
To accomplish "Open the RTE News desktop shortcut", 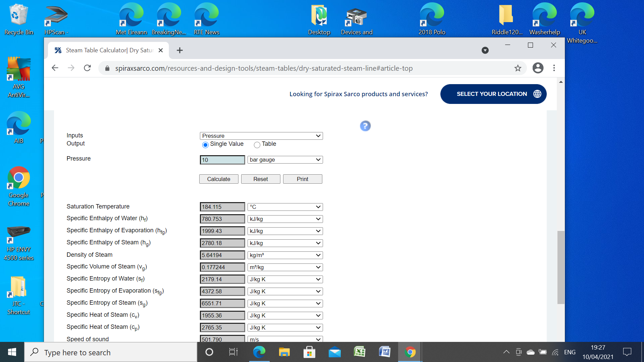I will tap(207, 19).
